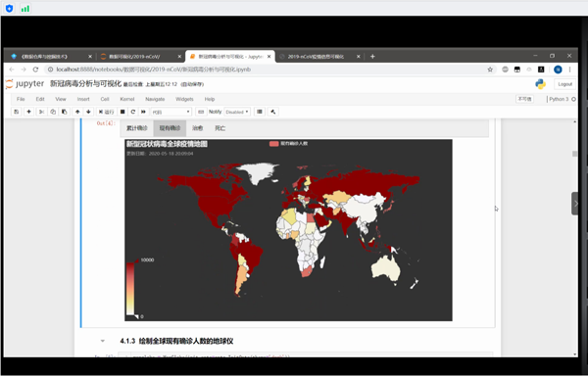Click the Jupyter logo
Image resolution: width=588 pixels, height=376 pixels.
click(25, 84)
